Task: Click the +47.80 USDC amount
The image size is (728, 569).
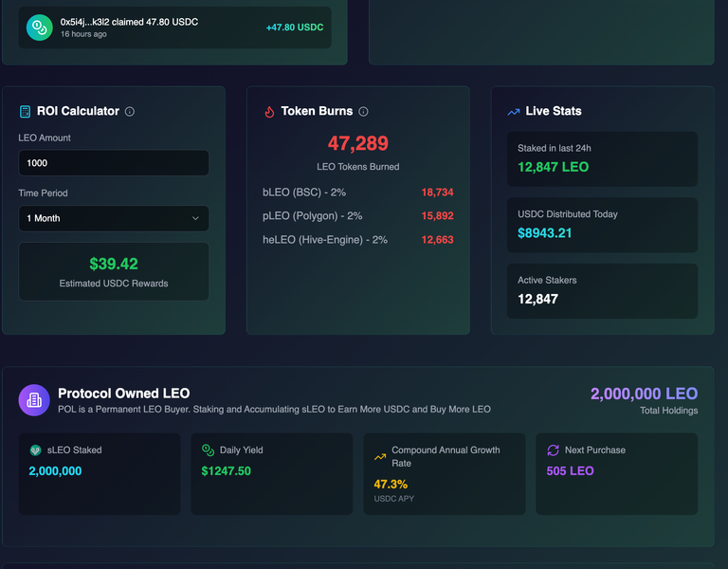Action: (295, 28)
